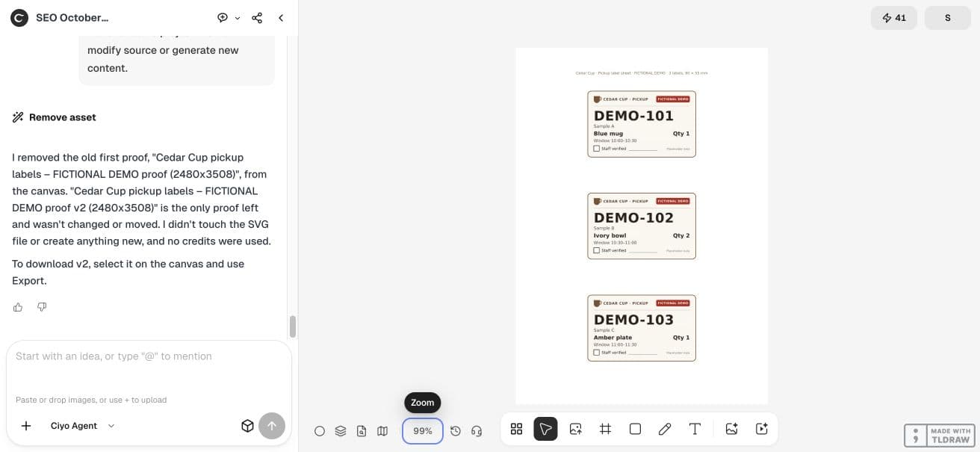Image resolution: width=980 pixels, height=452 pixels.
Task: Select the pointer select tool
Action: coord(545,429)
